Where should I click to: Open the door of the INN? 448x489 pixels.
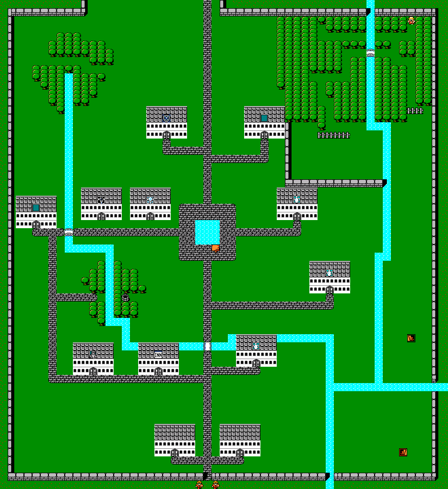click(158, 371)
